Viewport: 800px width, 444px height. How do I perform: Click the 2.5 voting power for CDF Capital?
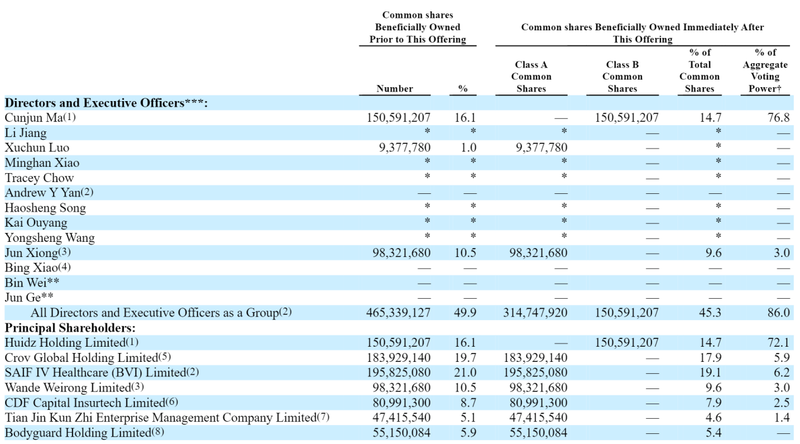click(x=782, y=403)
